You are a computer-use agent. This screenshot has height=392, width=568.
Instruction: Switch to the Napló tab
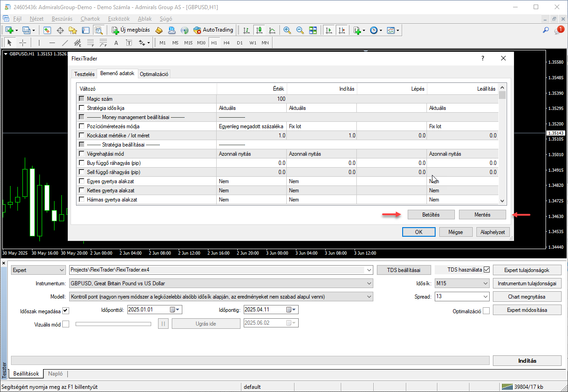[55, 374]
